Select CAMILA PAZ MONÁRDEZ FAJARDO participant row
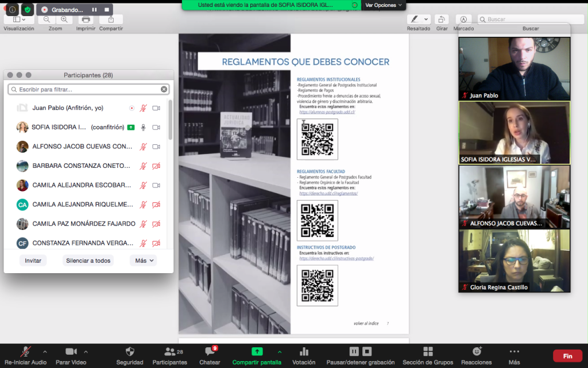This screenshot has width=588, height=368. tap(84, 224)
